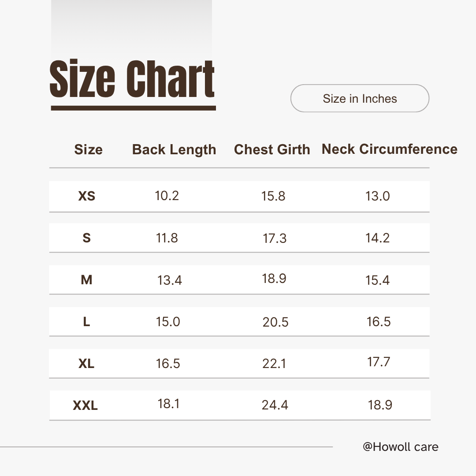The width and height of the screenshot is (476, 476).
Task: Click the XL size row label
Action: (x=86, y=364)
